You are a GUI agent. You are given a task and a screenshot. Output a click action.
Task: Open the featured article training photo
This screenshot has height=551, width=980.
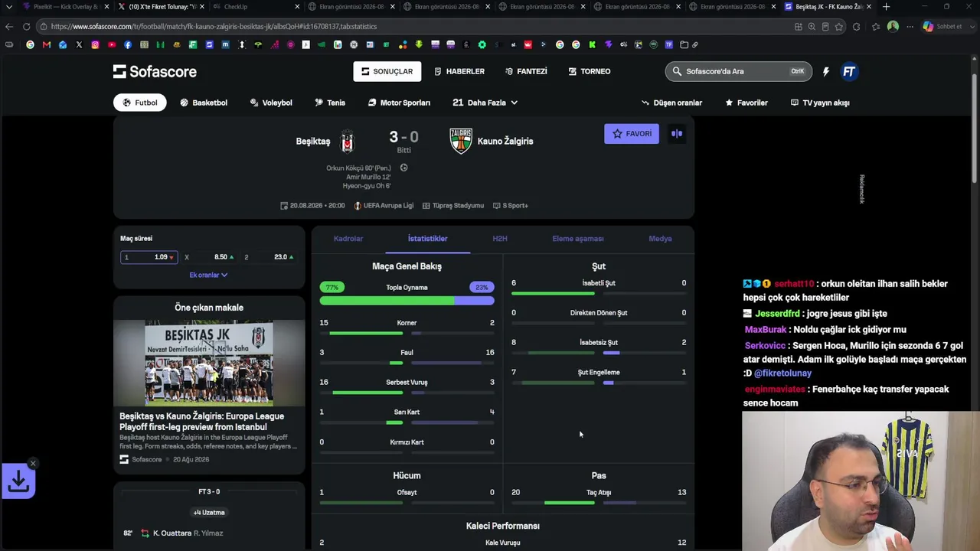click(x=209, y=363)
